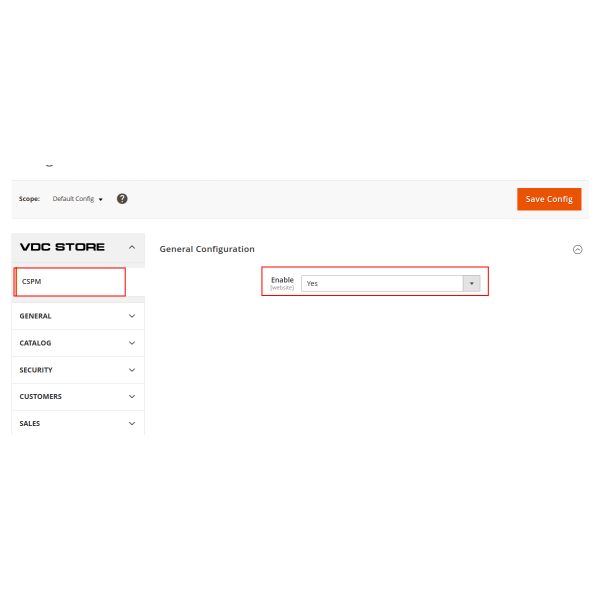Click the General Configuration heading
600x600 pixels.
tap(207, 249)
